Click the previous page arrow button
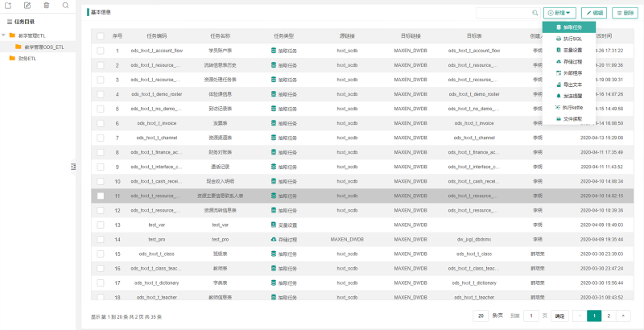 pos(580,316)
